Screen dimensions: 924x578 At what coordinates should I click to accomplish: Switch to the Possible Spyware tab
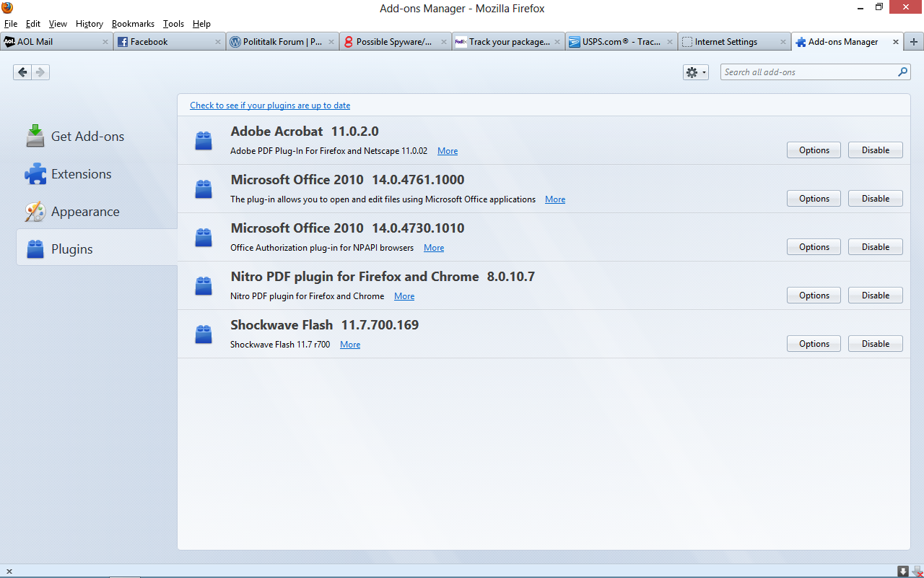point(396,42)
